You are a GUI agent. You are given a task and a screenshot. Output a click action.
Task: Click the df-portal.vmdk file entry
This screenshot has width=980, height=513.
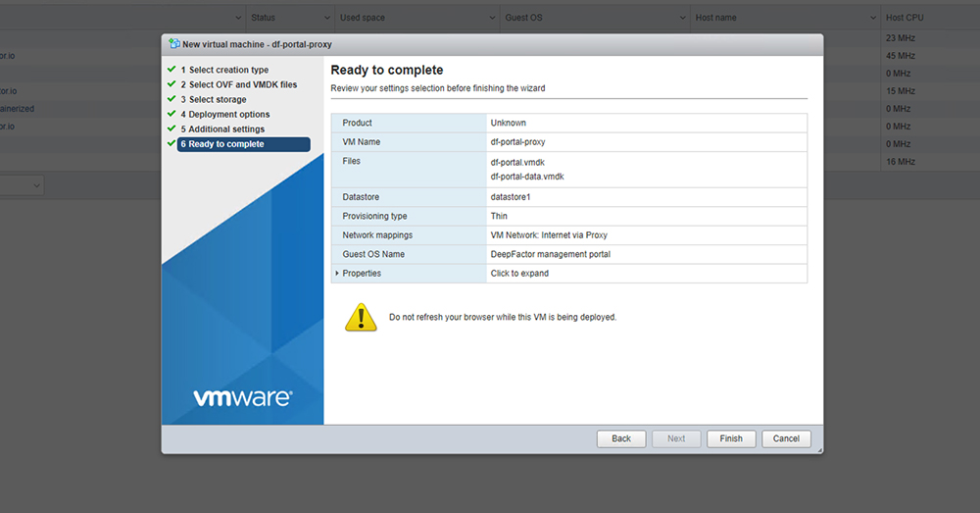[x=517, y=162]
